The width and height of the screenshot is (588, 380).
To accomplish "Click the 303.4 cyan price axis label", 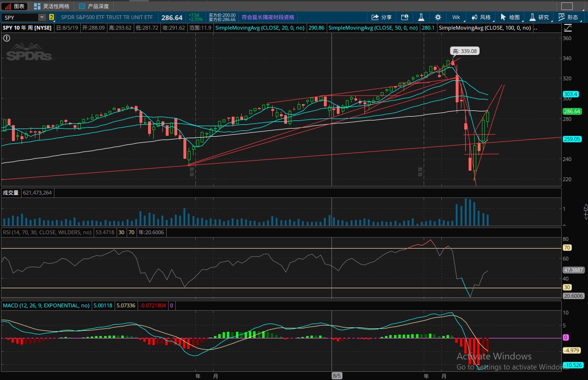I will tap(571, 94).
